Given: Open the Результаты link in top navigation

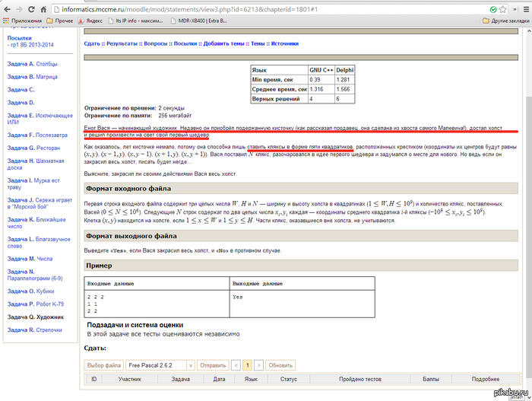Looking at the screenshot, I should click(122, 44).
